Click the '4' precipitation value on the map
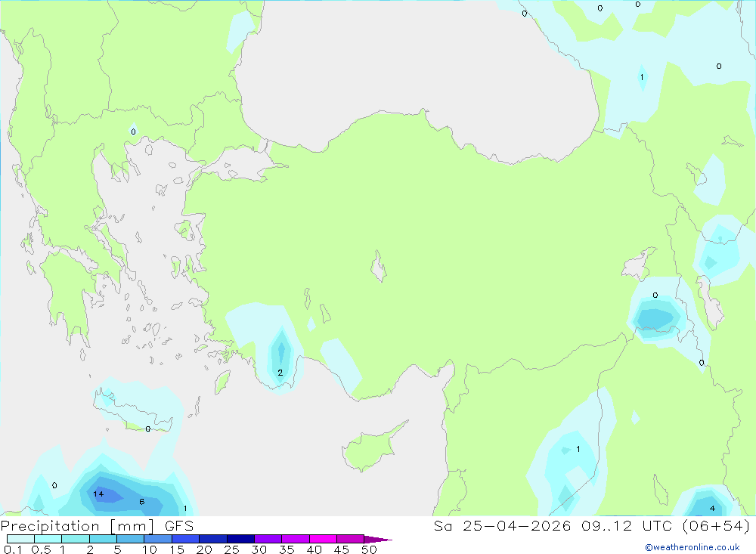Image resolution: width=756 pixels, height=554 pixels. coord(713,508)
